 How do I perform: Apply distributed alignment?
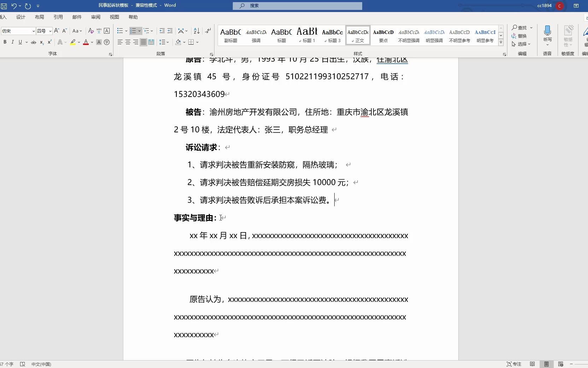coord(151,42)
